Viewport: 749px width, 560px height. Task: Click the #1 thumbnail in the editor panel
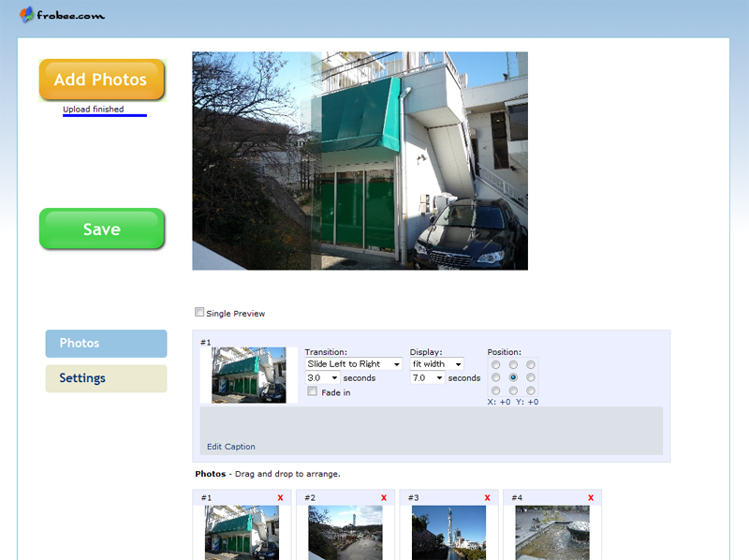pos(249,376)
